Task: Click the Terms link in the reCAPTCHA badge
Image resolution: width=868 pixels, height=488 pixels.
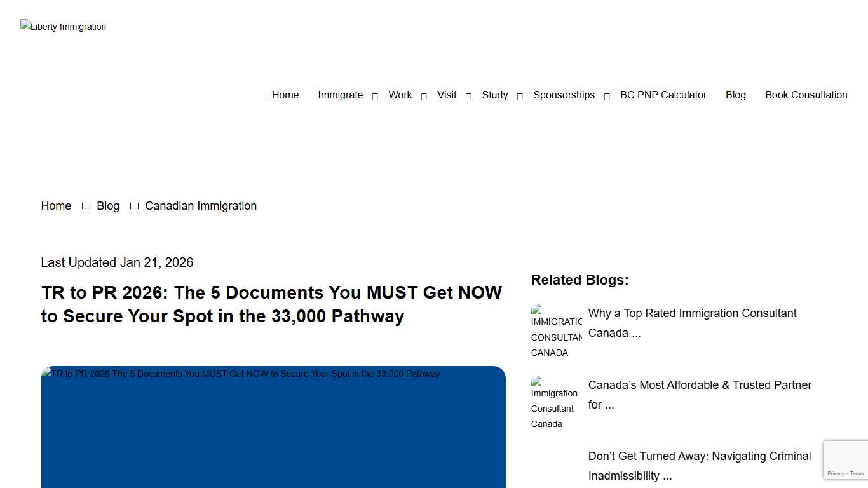Action: pos(857,473)
